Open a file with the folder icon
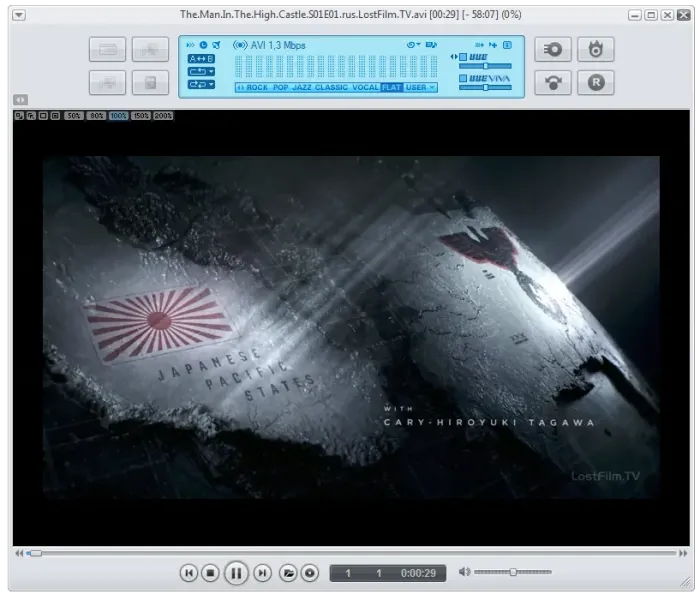This screenshot has width=700, height=600. (x=288, y=573)
